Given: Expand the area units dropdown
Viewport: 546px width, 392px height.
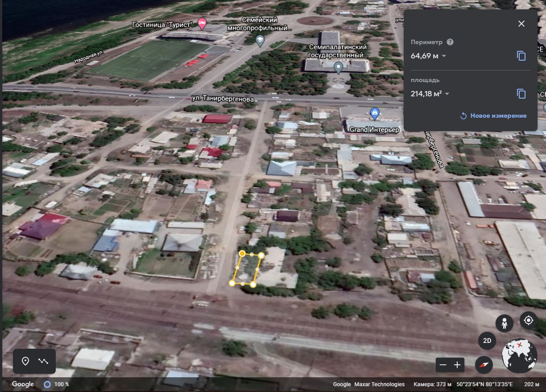Looking at the screenshot, I should [447, 94].
